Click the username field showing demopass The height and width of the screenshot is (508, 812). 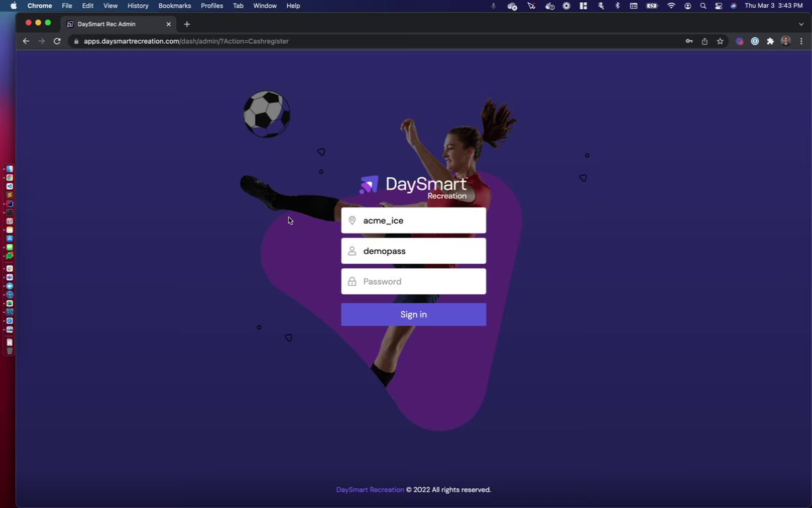[413, 251]
